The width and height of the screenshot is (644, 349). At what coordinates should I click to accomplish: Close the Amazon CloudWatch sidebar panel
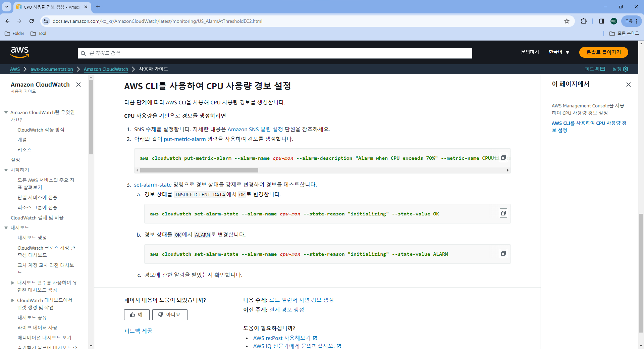[x=78, y=85]
